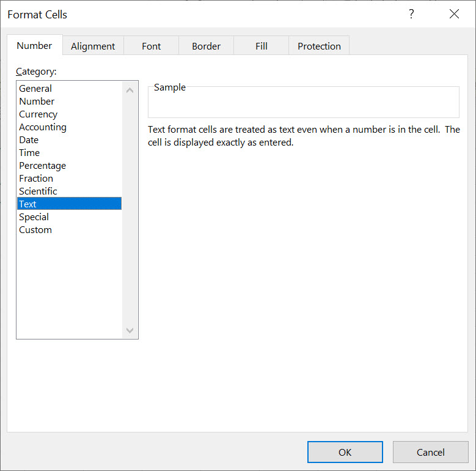Pick the Date category
476x471 pixels.
70,140
